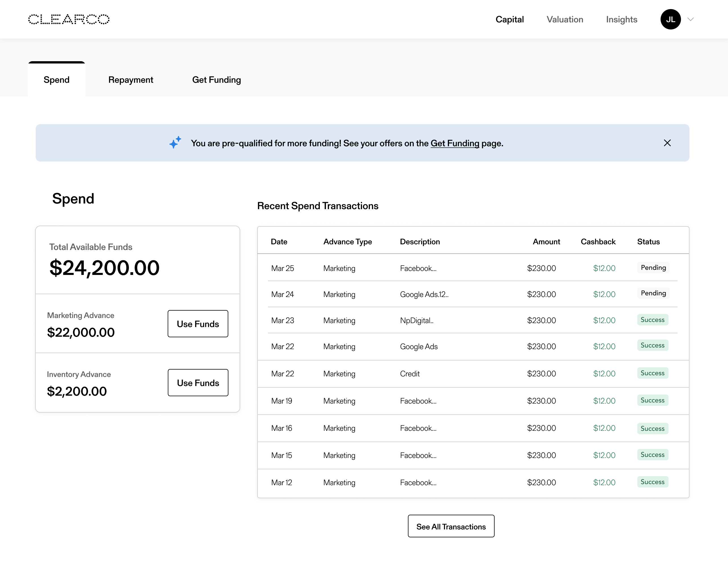Open the Get Funding link in banner
Viewport: 728px width, 564px height.
tap(455, 143)
